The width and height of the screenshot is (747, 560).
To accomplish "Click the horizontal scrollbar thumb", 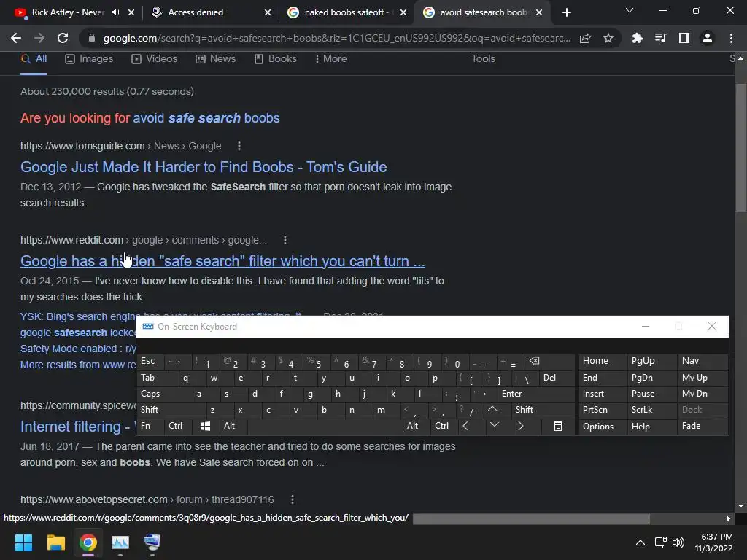I will [x=531, y=518].
